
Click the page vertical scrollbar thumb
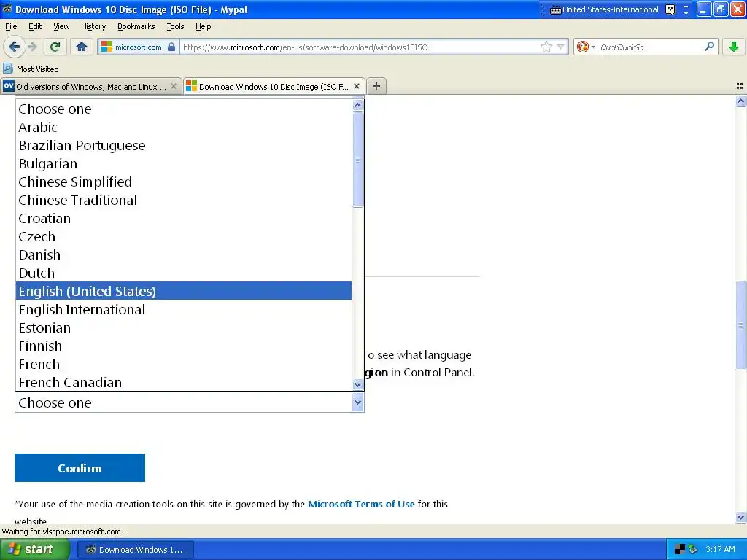click(740, 325)
